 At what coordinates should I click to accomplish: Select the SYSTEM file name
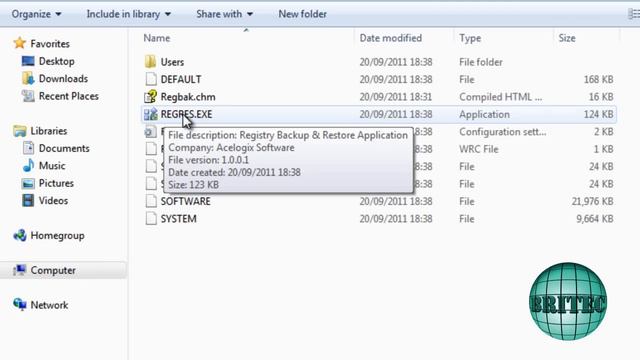(178, 219)
